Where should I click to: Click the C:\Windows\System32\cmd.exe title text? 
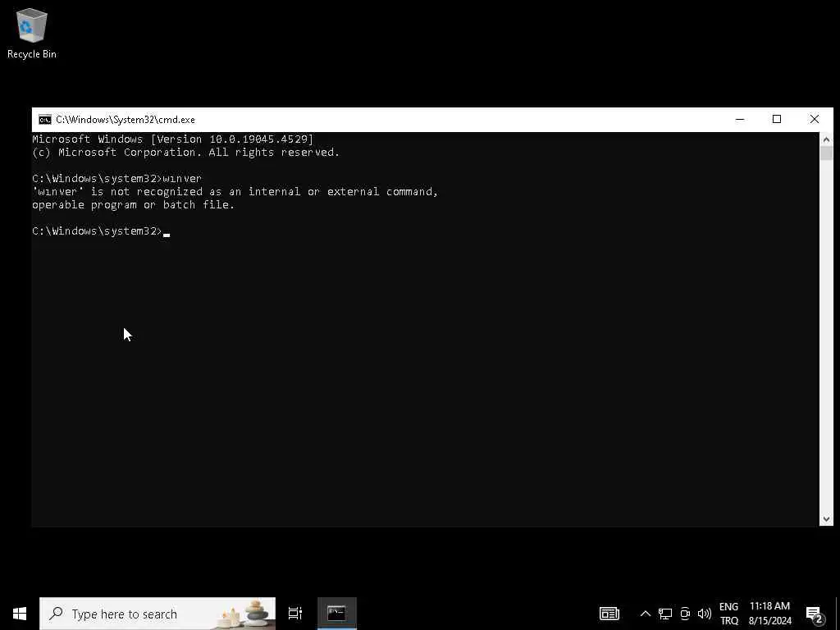(x=126, y=120)
